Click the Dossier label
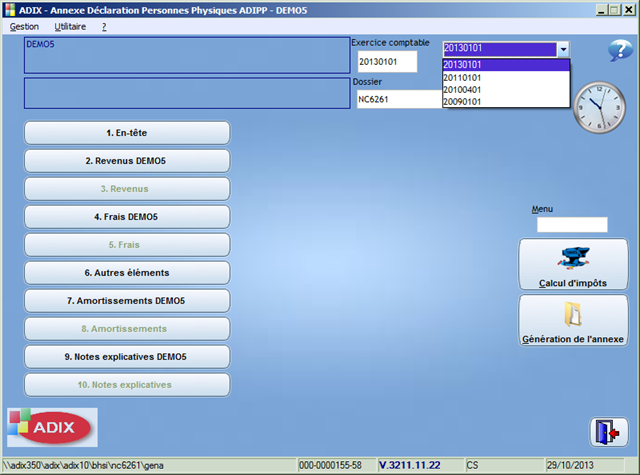640x475 pixels. coord(367,82)
